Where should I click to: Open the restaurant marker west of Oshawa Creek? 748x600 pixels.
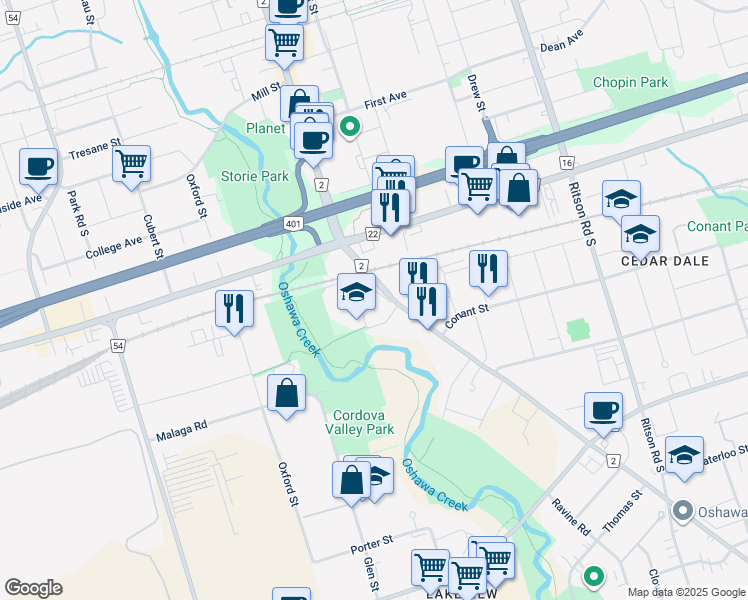coord(234,312)
